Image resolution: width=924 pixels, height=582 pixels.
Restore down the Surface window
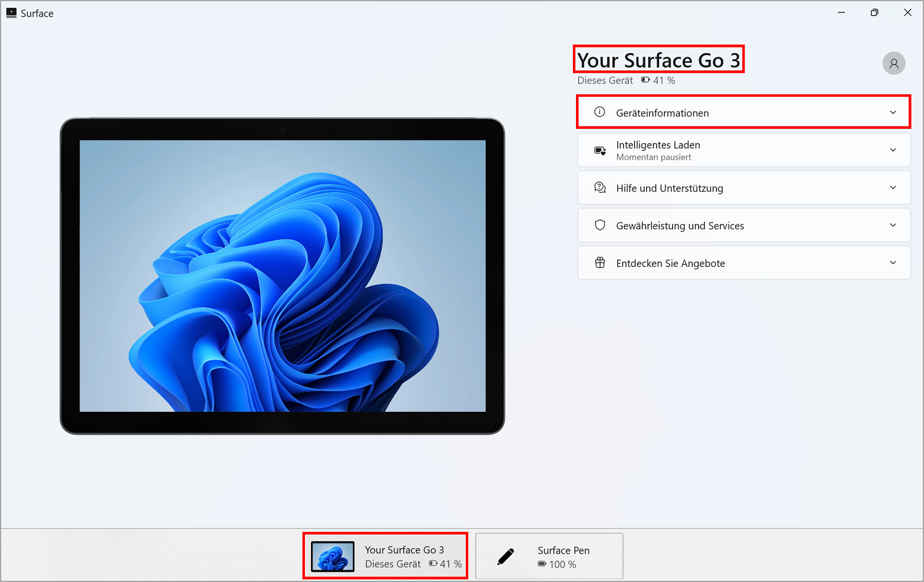[x=874, y=12]
